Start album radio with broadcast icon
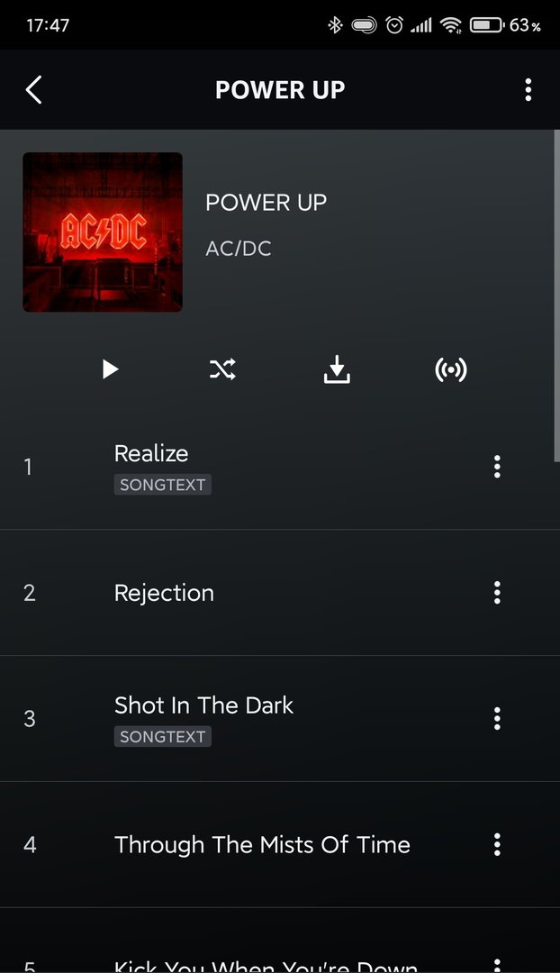The width and height of the screenshot is (560, 973). coord(451,370)
